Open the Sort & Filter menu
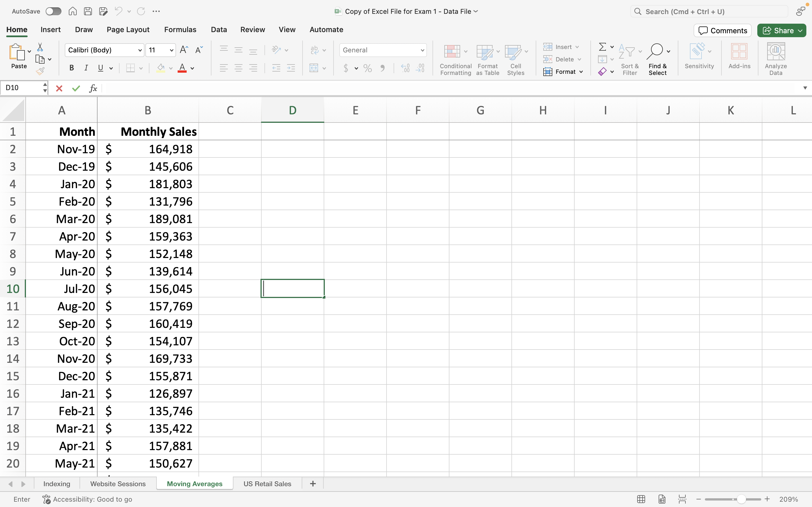Image resolution: width=812 pixels, height=507 pixels. pos(630,58)
